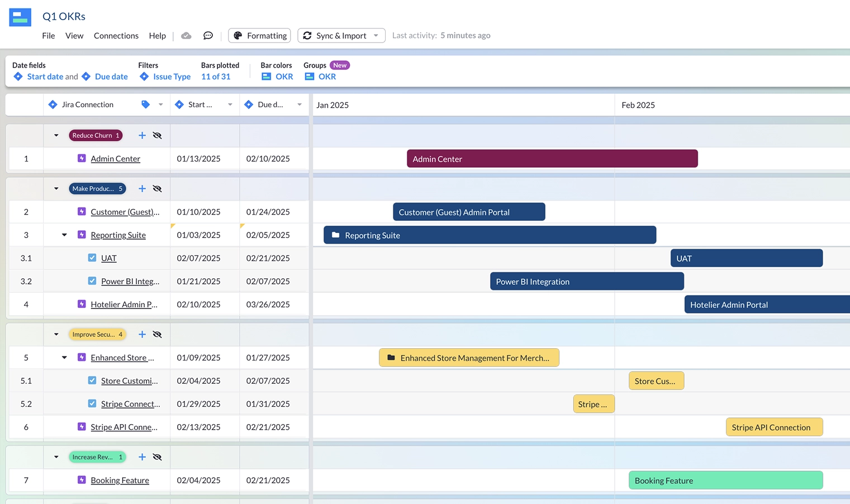The height and width of the screenshot is (504, 850).
Task: Collapse the Make Product group
Action: (x=56, y=189)
